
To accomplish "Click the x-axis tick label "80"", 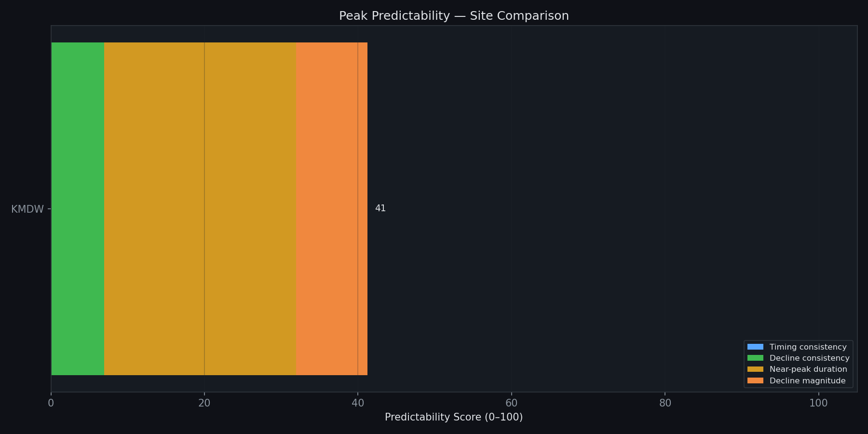I will coord(665,403).
